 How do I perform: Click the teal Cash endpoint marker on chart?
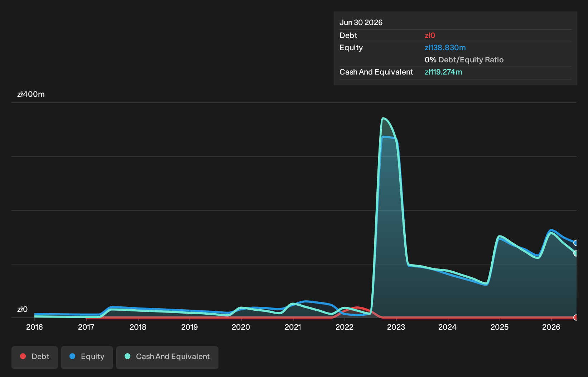[x=576, y=253]
